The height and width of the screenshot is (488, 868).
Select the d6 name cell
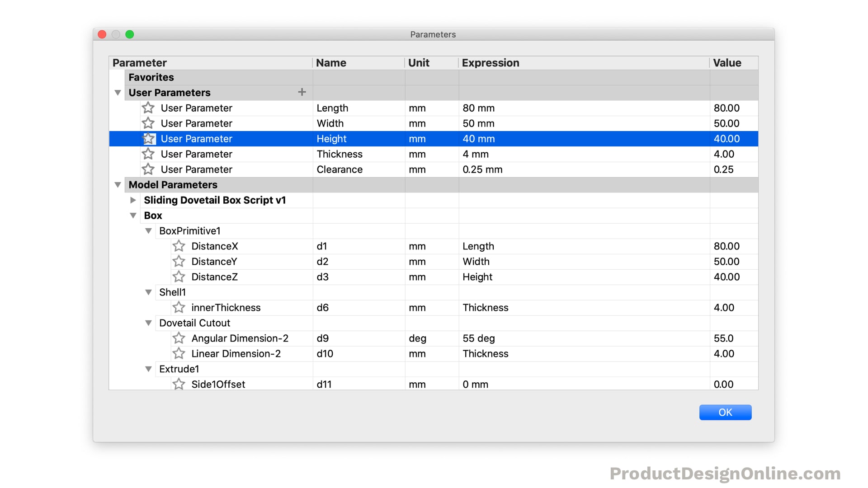[x=359, y=308]
